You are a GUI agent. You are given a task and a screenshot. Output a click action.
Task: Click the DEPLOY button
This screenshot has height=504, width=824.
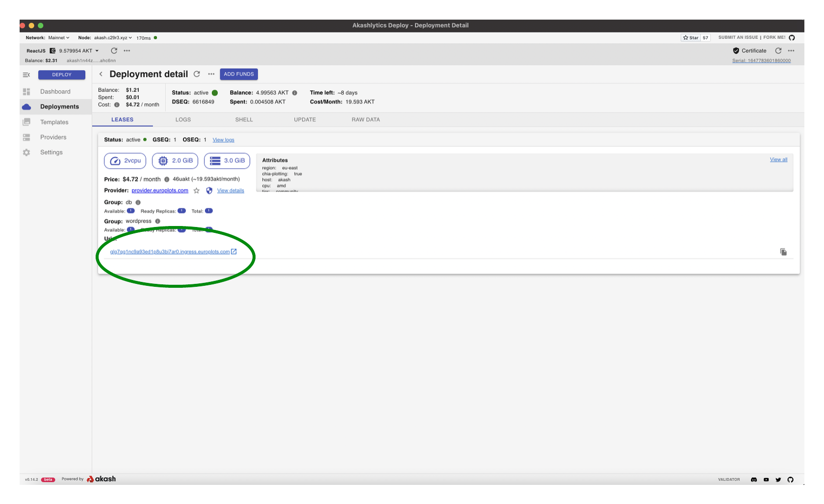pyautogui.click(x=62, y=75)
